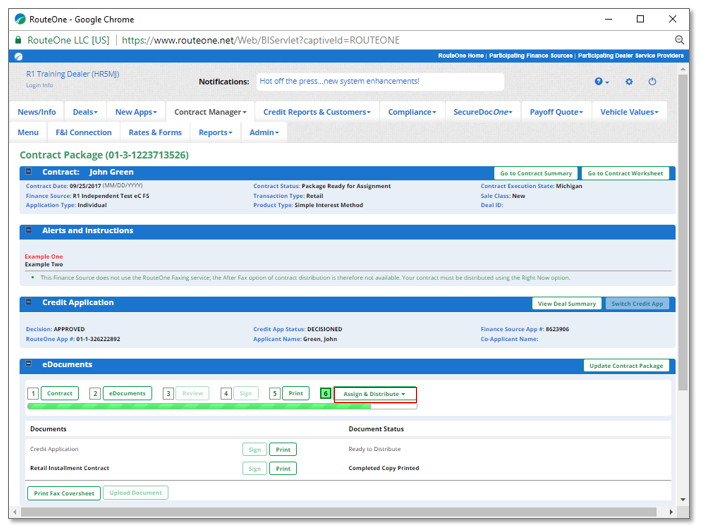Click step 4 Sign button

pyautogui.click(x=246, y=393)
